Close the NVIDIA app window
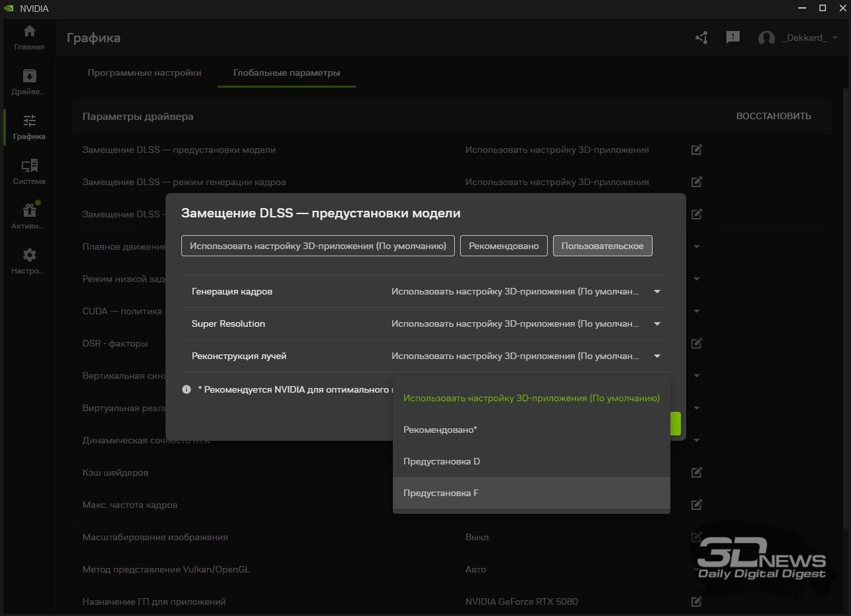The image size is (851, 616). [842, 8]
